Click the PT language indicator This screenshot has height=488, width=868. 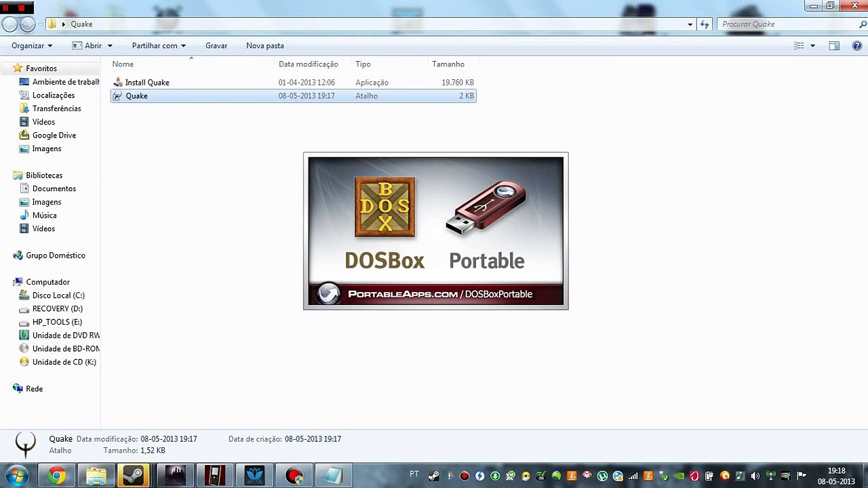414,474
